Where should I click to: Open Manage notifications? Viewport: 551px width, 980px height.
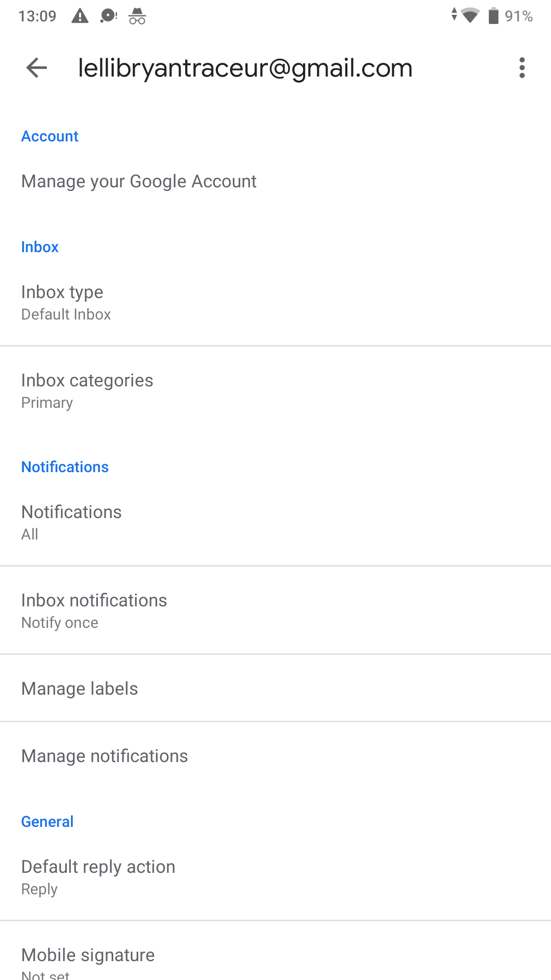point(275,756)
